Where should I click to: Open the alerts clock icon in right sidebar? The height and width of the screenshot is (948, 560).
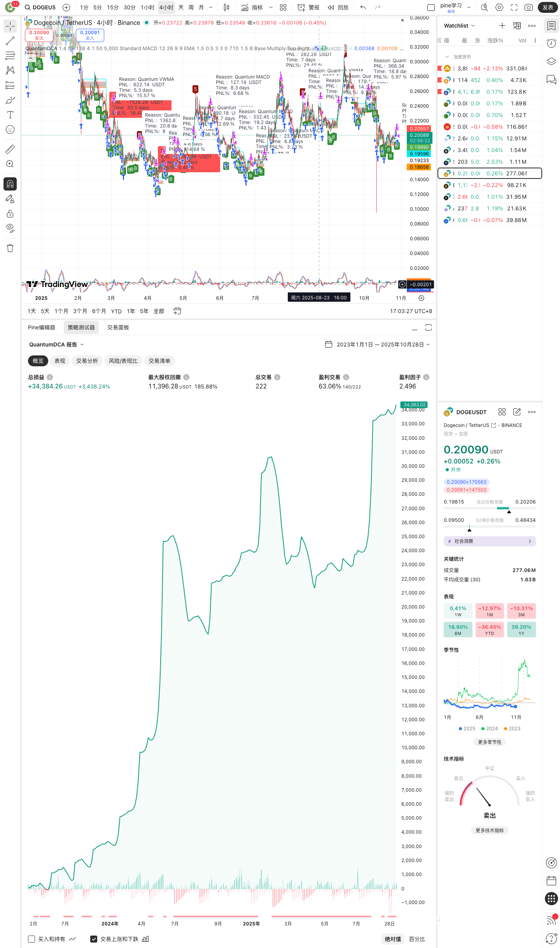[x=551, y=43]
